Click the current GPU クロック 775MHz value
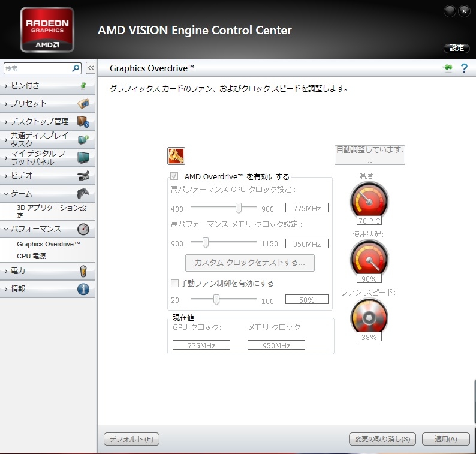Viewport: 476px width, 454px height. (201, 345)
